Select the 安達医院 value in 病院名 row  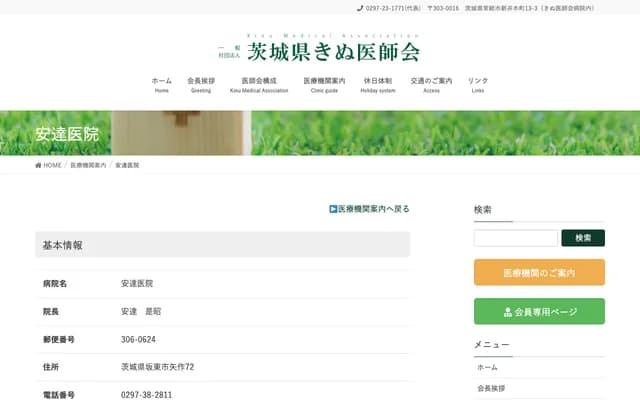click(x=137, y=283)
